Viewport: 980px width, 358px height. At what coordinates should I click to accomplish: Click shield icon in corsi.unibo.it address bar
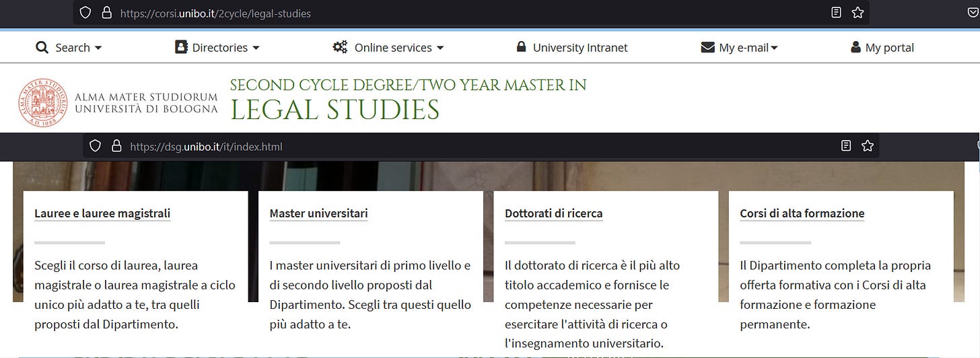click(85, 13)
